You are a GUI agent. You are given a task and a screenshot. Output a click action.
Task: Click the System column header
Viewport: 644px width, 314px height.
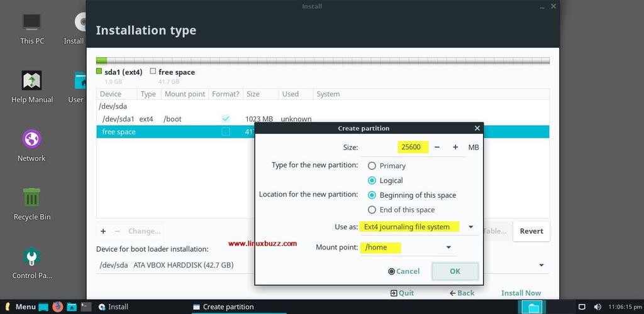pyautogui.click(x=431, y=94)
